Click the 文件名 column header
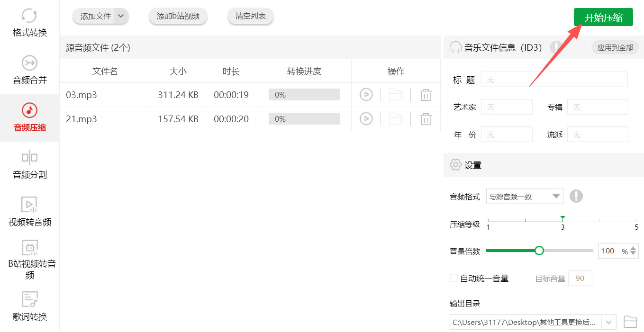This screenshot has height=332, width=644. click(105, 72)
